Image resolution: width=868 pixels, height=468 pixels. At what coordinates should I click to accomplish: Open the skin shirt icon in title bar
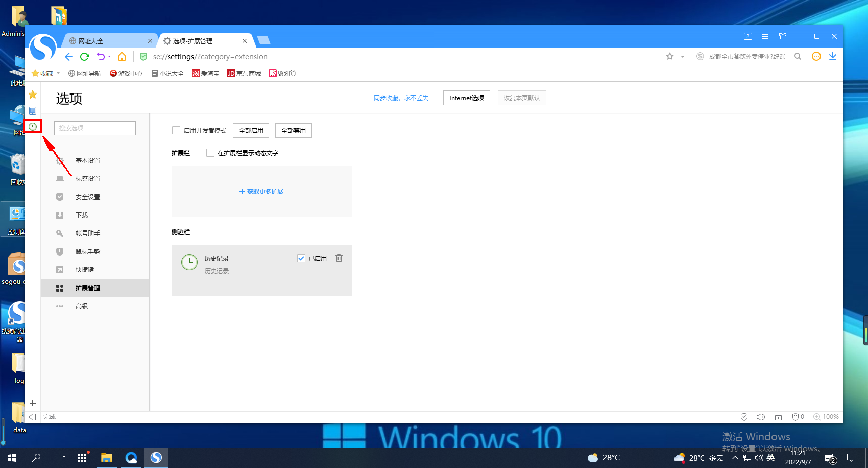(x=783, y=36)
